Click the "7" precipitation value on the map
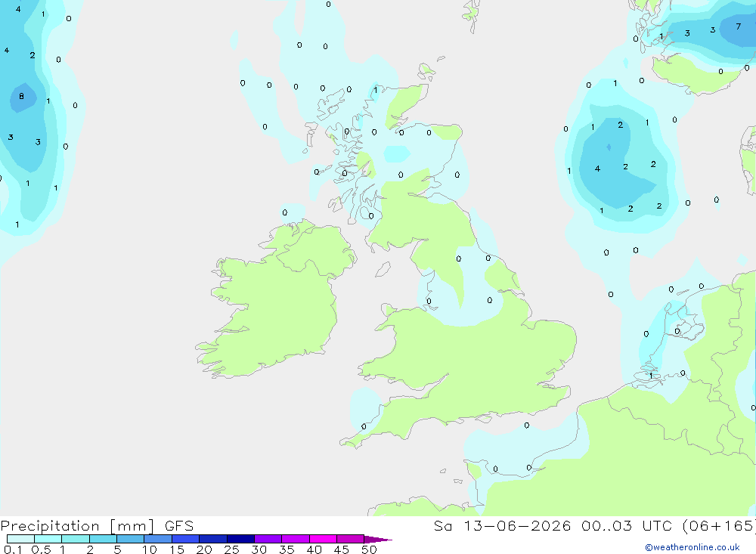756x554 pixels. pos(738,26)
